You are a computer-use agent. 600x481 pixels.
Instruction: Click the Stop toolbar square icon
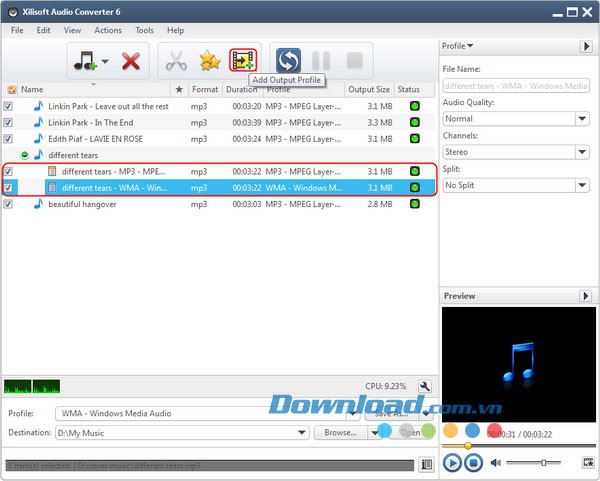[354, 60]
